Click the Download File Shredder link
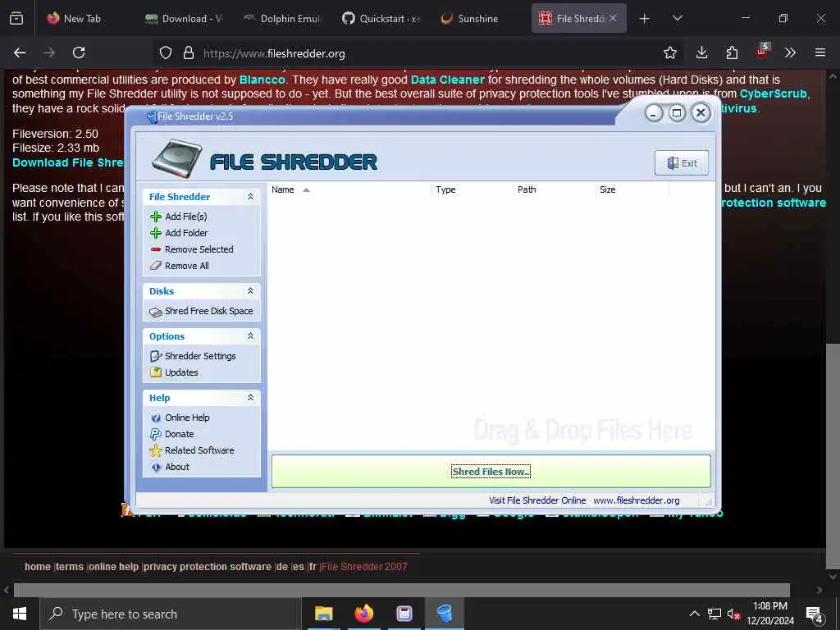This screenshot has width=840, height=630. [x=68, y=162]
